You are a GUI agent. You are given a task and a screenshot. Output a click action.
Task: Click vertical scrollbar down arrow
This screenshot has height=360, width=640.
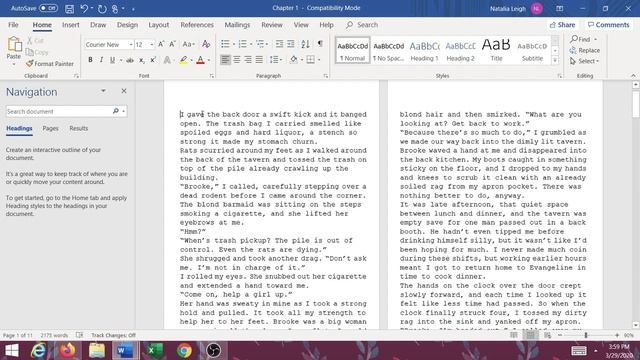(636, 325)
